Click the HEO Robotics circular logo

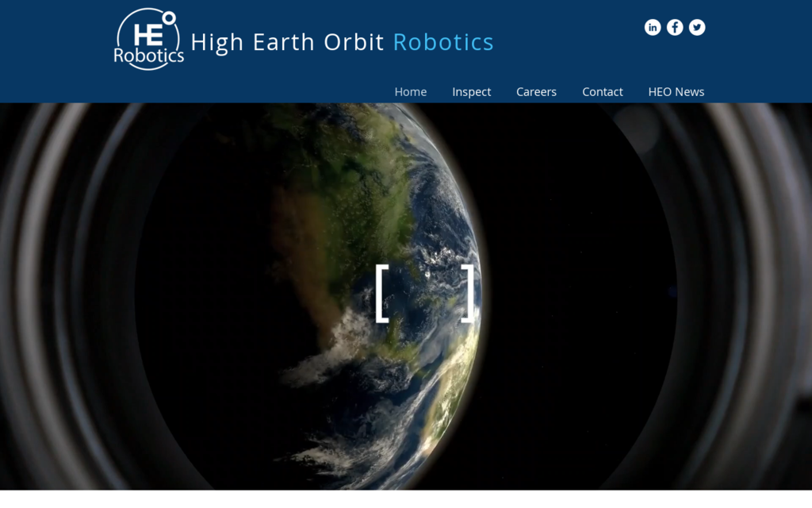click(x=148, y=39)
